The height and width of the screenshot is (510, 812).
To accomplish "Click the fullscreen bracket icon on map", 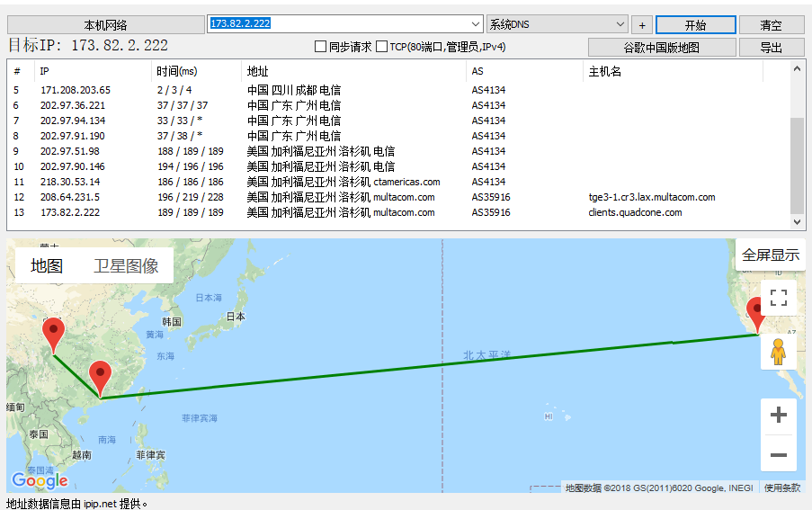I will pos(779,298).
